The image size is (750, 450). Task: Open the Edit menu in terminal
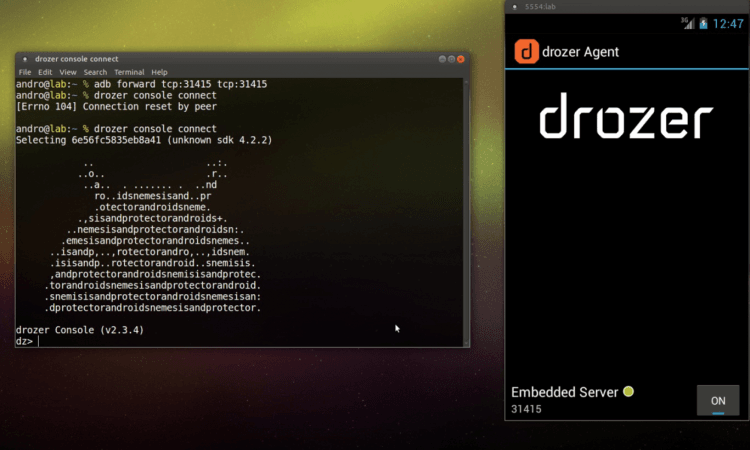click(45, 72)
